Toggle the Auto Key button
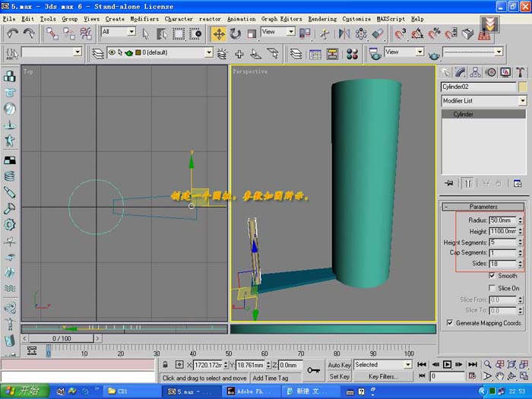This screenshot has height=399, width=532. (339, 365)
